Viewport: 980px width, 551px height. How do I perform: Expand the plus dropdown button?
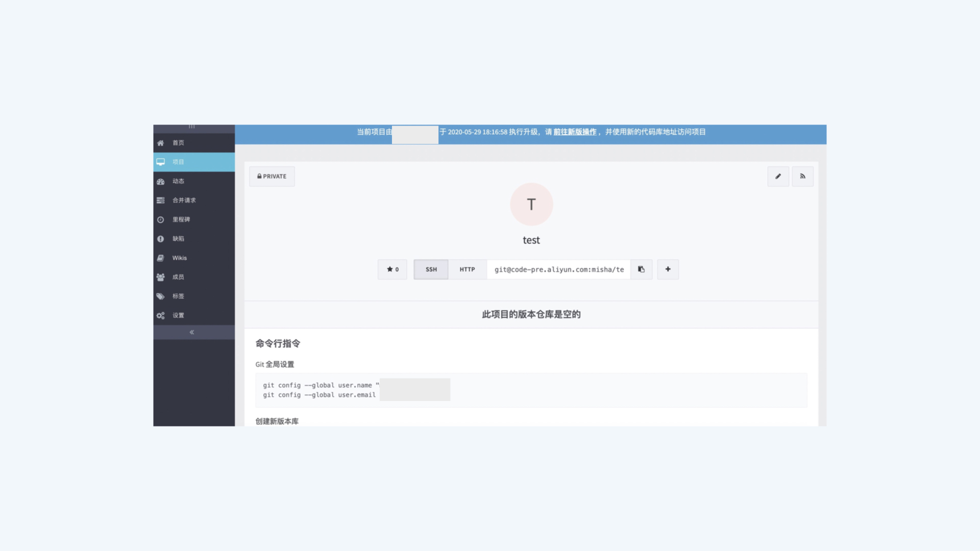pyautogui.click(x=668, y=269)
